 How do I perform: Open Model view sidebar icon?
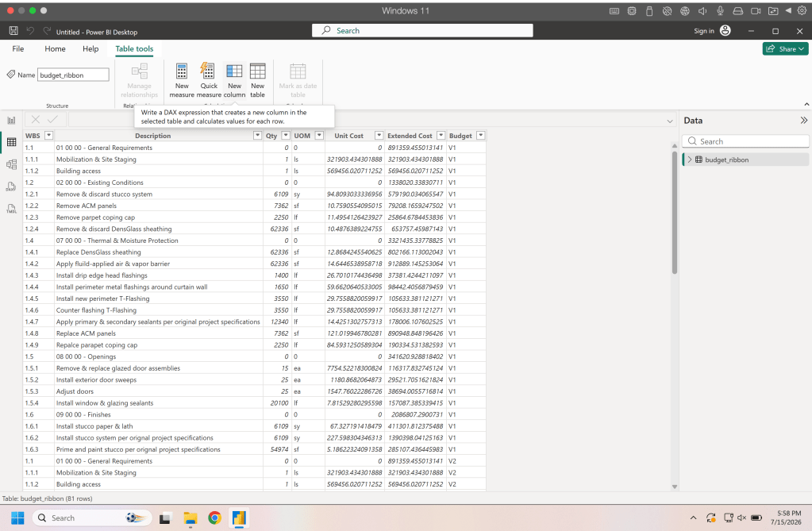[11, 165]
